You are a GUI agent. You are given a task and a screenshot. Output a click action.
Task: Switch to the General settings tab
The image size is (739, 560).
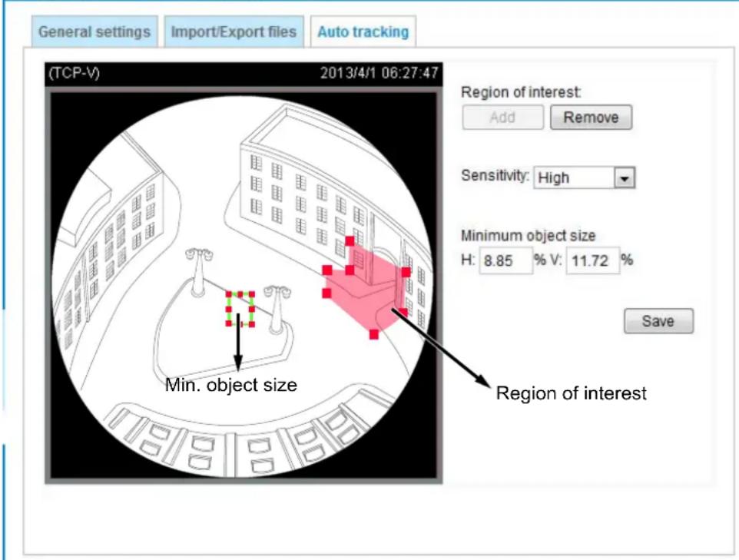94,31
